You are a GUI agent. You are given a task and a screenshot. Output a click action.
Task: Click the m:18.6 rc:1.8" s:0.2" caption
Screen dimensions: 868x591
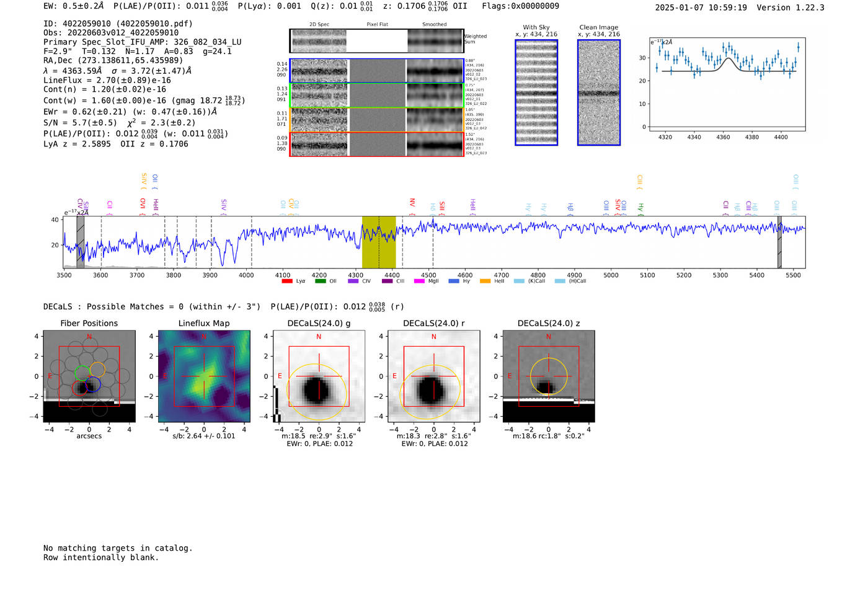click(549, 436)
